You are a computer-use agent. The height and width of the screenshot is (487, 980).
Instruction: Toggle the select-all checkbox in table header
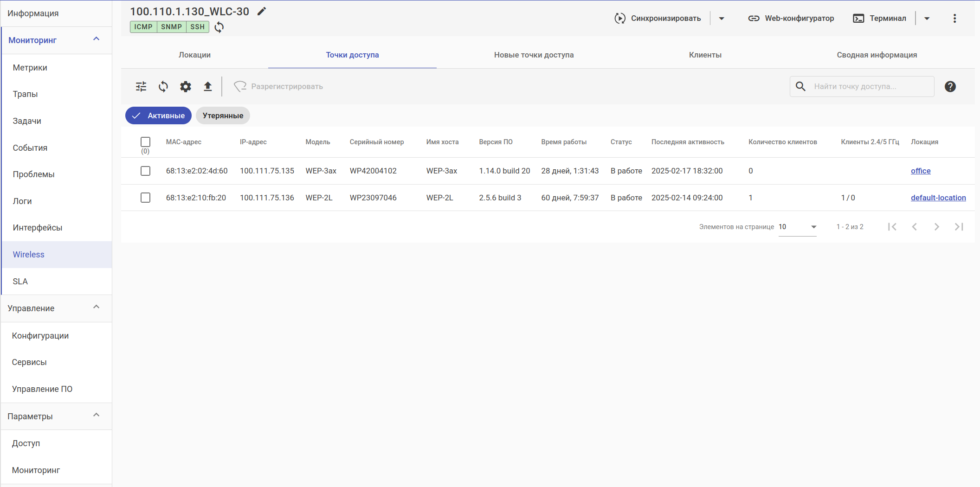(x=145, y=142)
